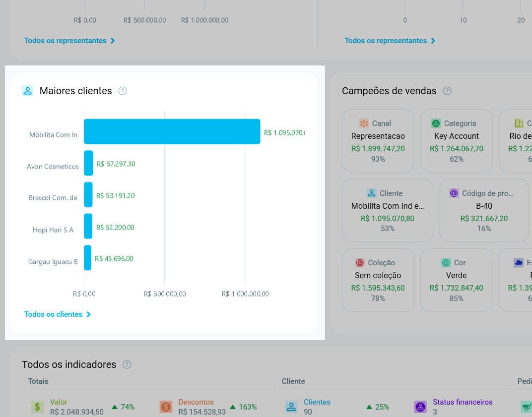532x417 pixels.
Task: Click the R$ 57.297,30 value label
Action: (116, 164)
